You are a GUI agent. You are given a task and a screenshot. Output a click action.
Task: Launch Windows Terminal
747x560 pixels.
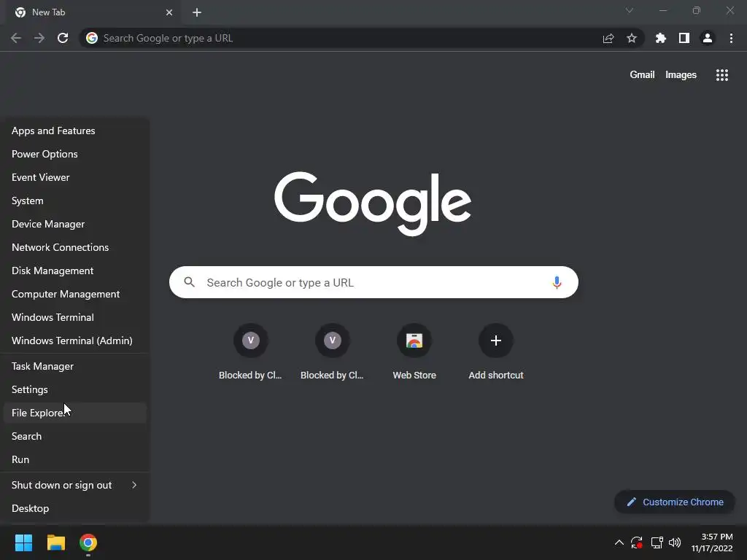(x=75, y=317)
